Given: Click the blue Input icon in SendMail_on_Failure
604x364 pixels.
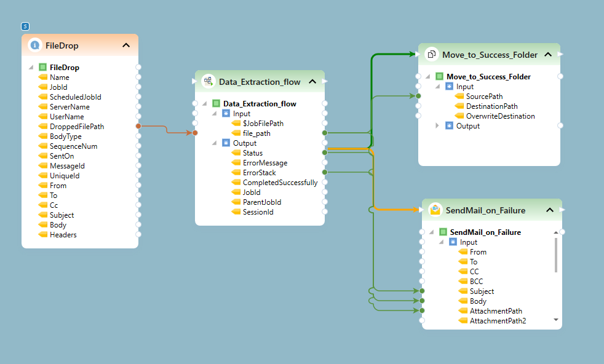Looking at the screenshot, I should (453, 242).
